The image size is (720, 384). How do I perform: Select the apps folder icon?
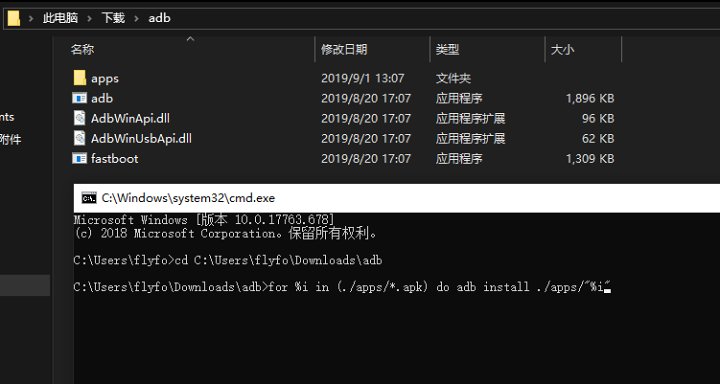point(79,78)
